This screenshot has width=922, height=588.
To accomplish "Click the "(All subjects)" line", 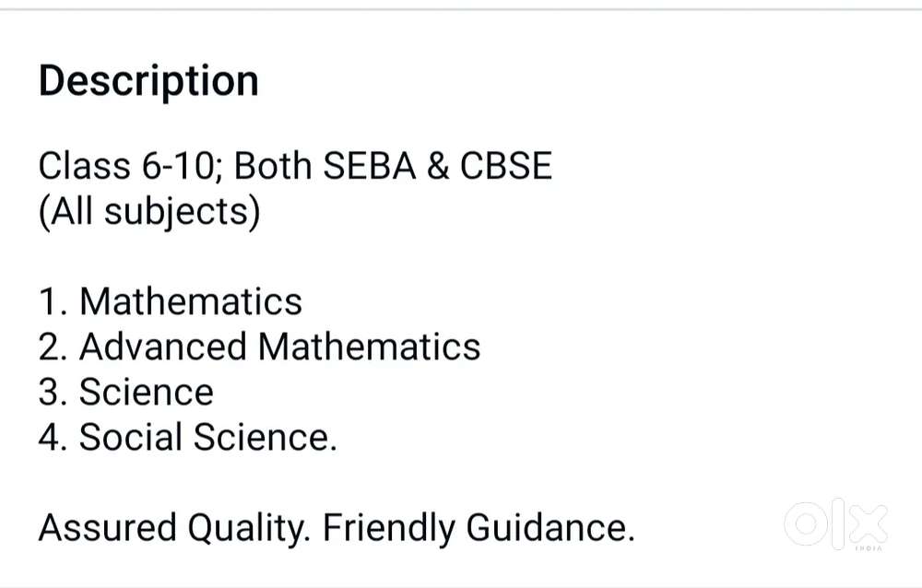I will (149, 212).
